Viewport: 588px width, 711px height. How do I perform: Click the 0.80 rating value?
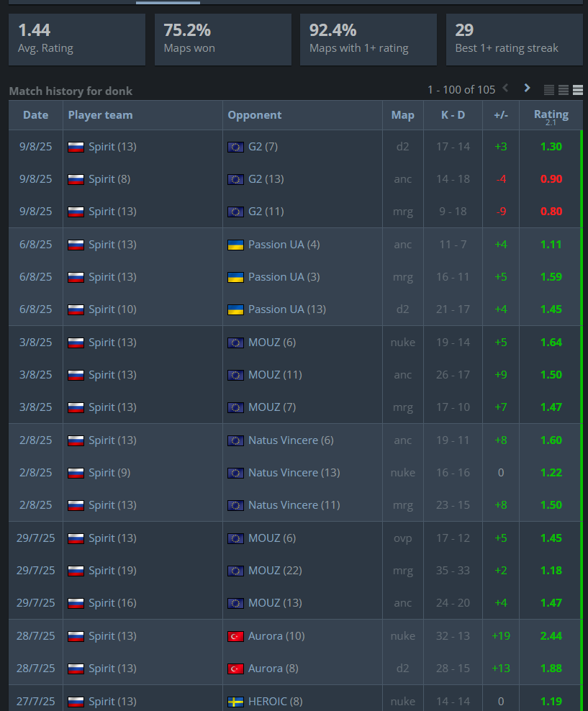(551, 212)
